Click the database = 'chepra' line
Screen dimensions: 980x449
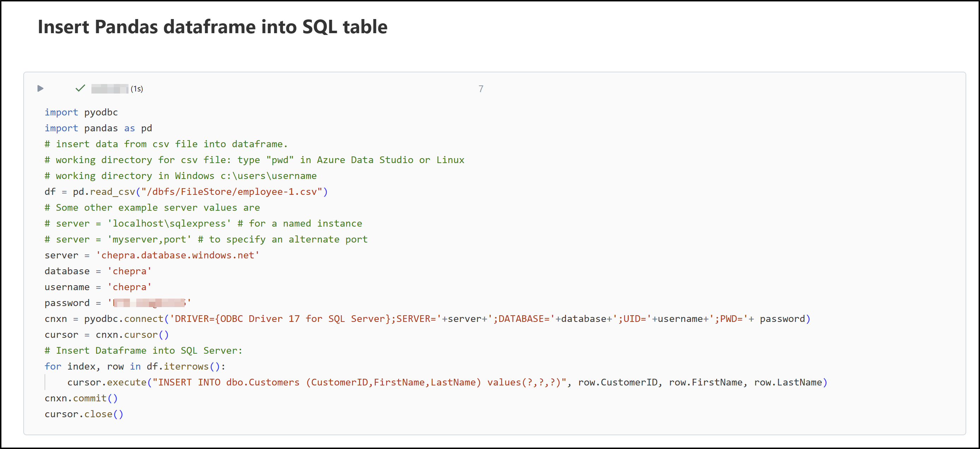(98, 271)
